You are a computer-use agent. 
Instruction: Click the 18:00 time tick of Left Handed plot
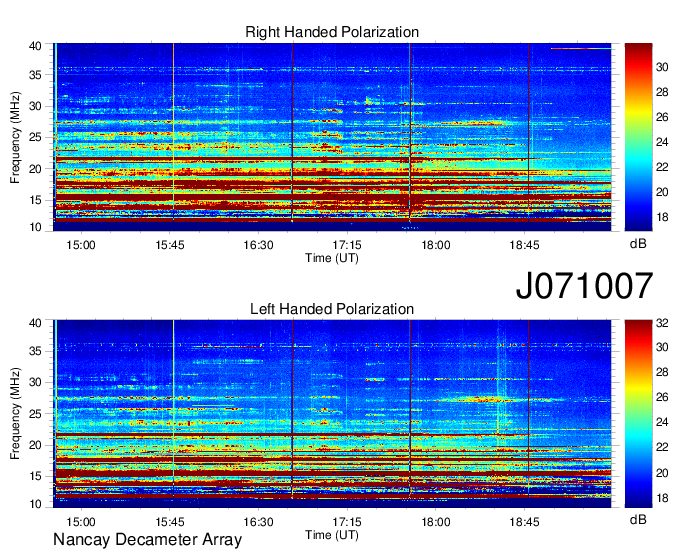436,522
